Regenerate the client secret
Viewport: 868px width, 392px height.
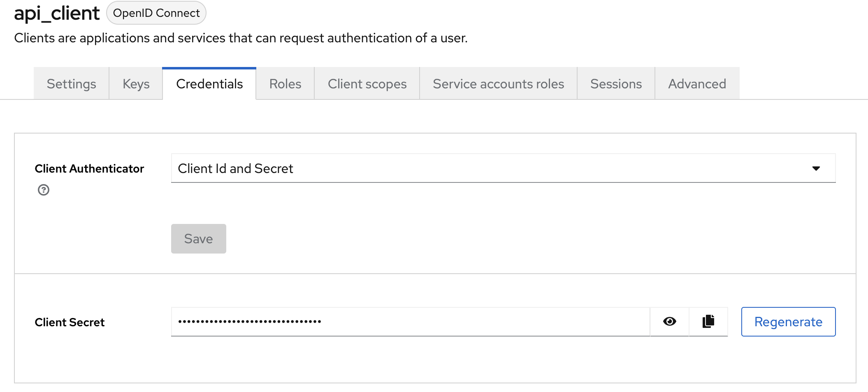click(x=788, y=322)
